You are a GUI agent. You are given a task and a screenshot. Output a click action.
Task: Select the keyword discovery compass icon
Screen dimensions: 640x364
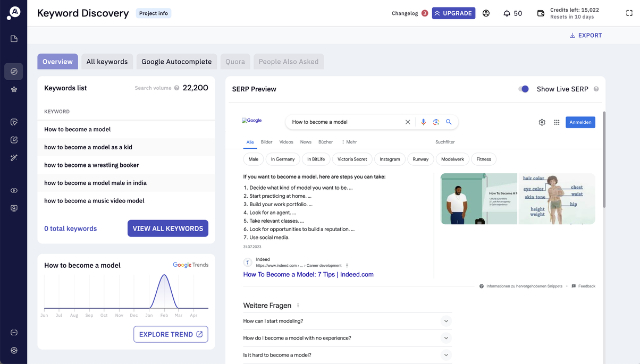tap(14, 71)
